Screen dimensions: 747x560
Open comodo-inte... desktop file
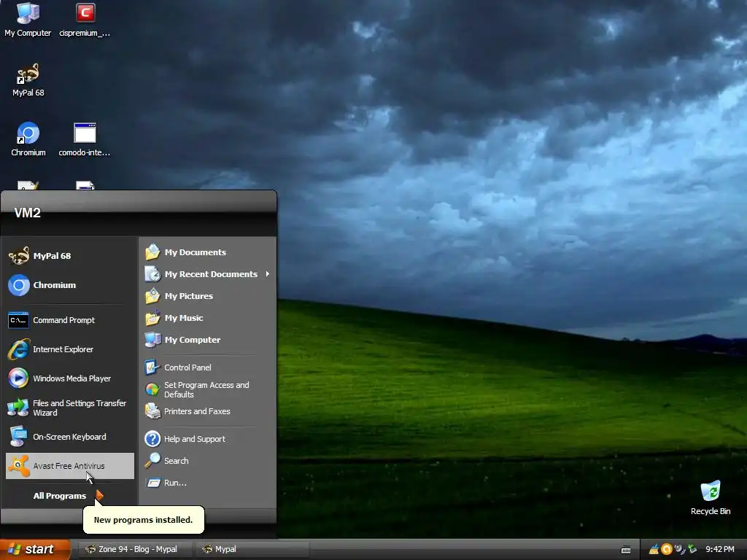[85, 139]
